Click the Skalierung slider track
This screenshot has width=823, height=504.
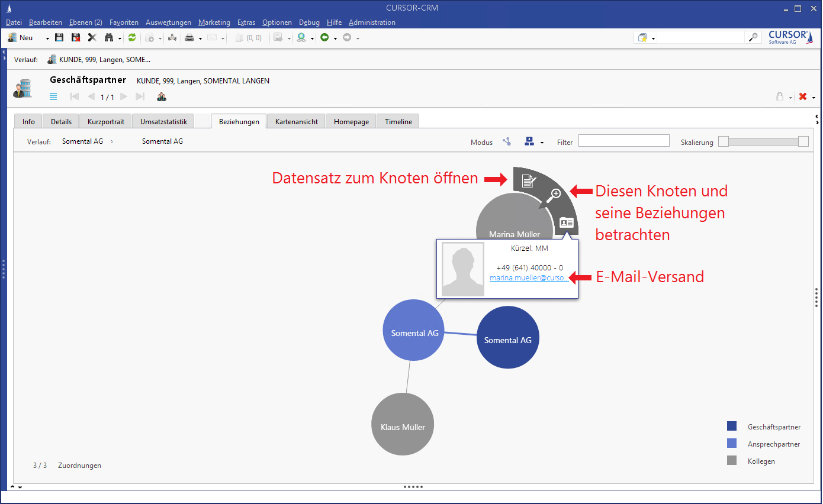coord(763,142)
